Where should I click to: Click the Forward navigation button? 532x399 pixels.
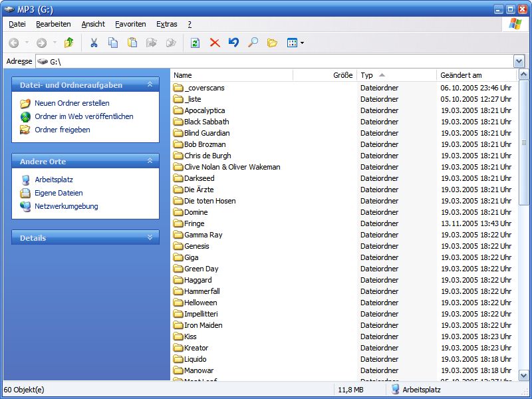pyautogui.click(x=41, y=43)
